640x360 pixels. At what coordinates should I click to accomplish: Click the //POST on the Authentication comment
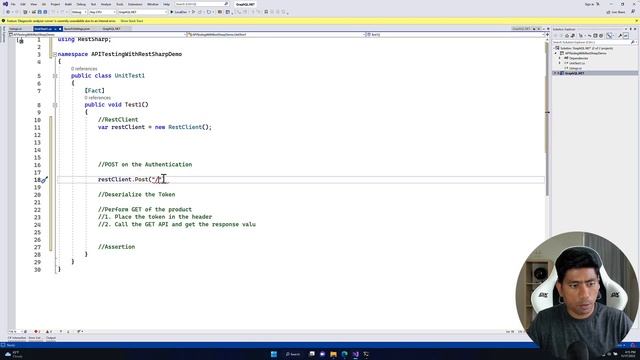point(145,164)
